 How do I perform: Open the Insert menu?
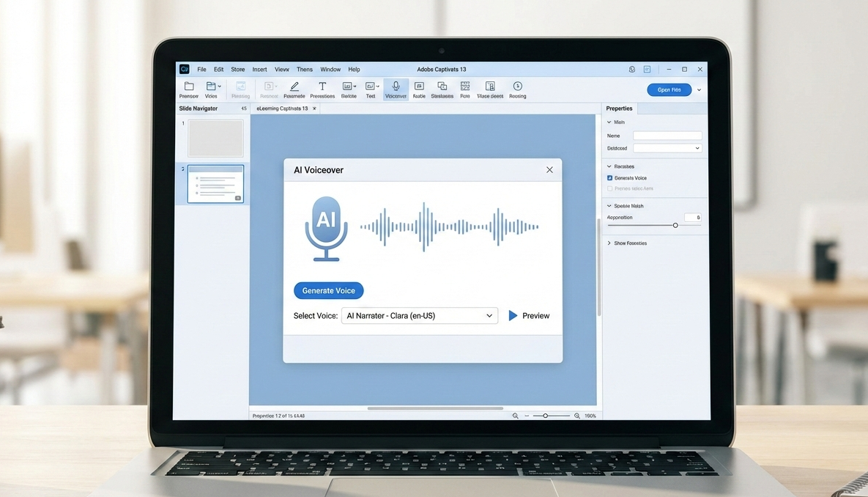(259, 69)
